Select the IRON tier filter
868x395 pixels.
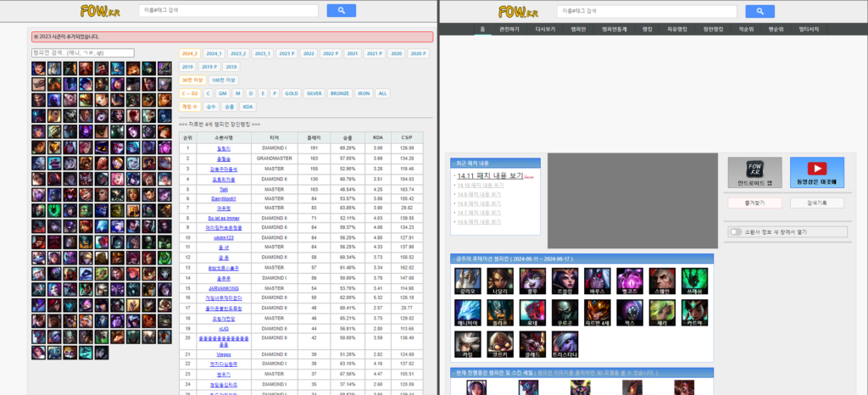pyautogui.click(x=364, y=93)
